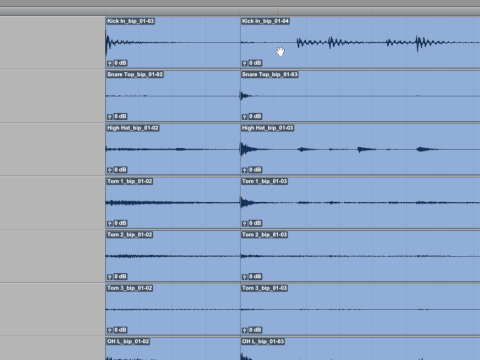The width and height of the screenshot is (480, 360).
Task: Select the Tom 3_bip_01-03 clip name
Action: click(x=264, y=288)
